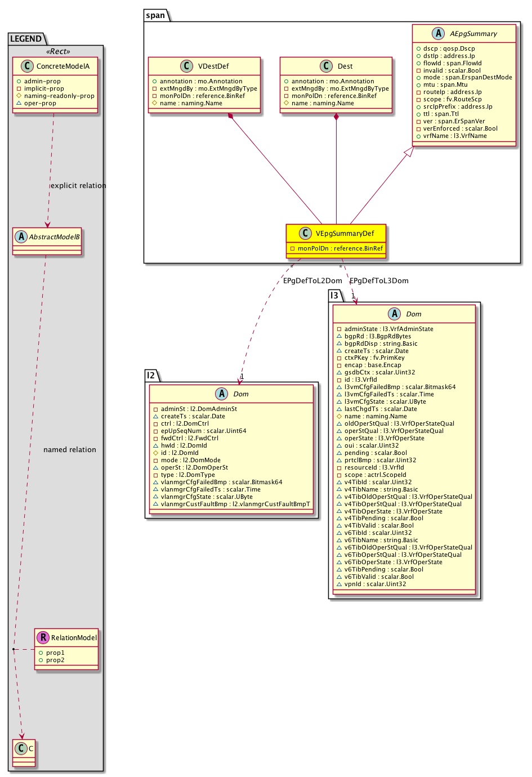Click the abstract icon of l2 Dom
The width and height of the screenshot is (532, 777).
(x=221, y=394)
